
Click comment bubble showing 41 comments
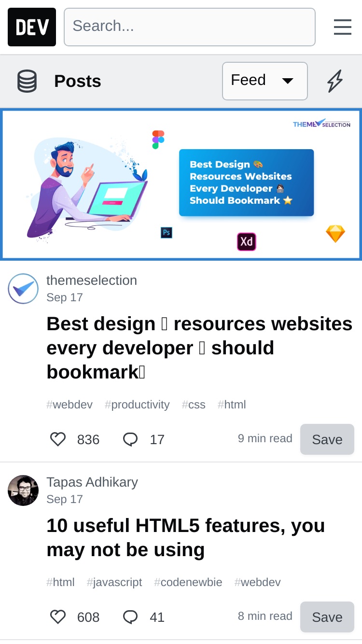130,617
